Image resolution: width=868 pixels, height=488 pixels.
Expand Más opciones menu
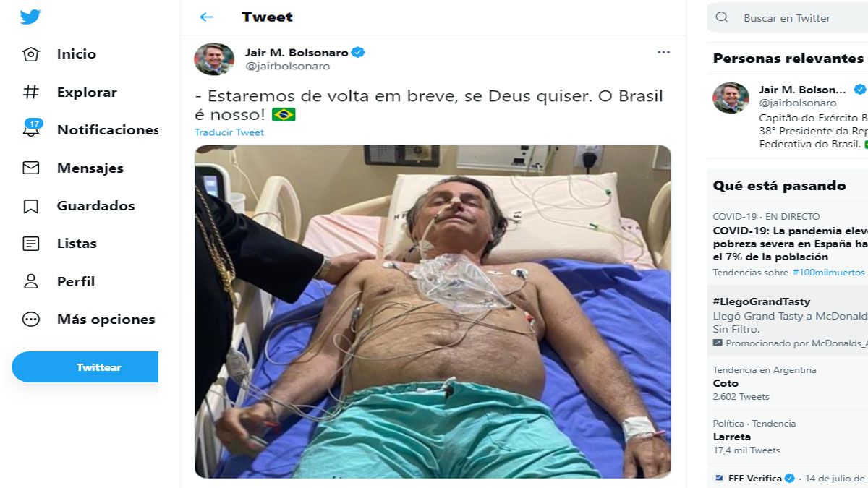pyautogui.click(x=89, y=319)
